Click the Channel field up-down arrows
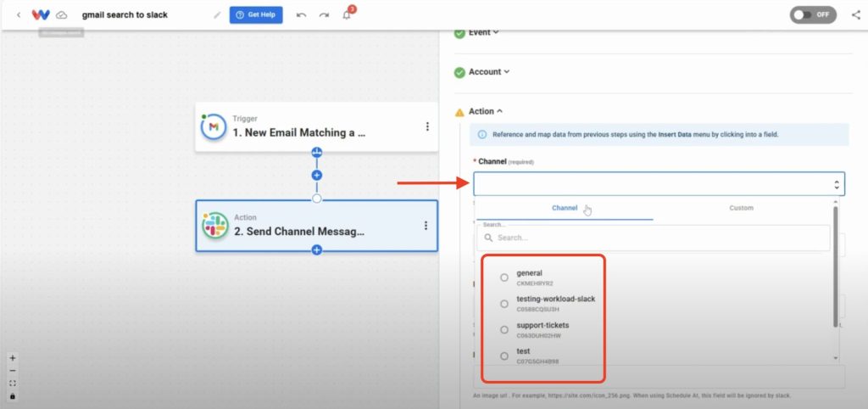The height and width of the screenshot is (409, 868). coord(837,184)
